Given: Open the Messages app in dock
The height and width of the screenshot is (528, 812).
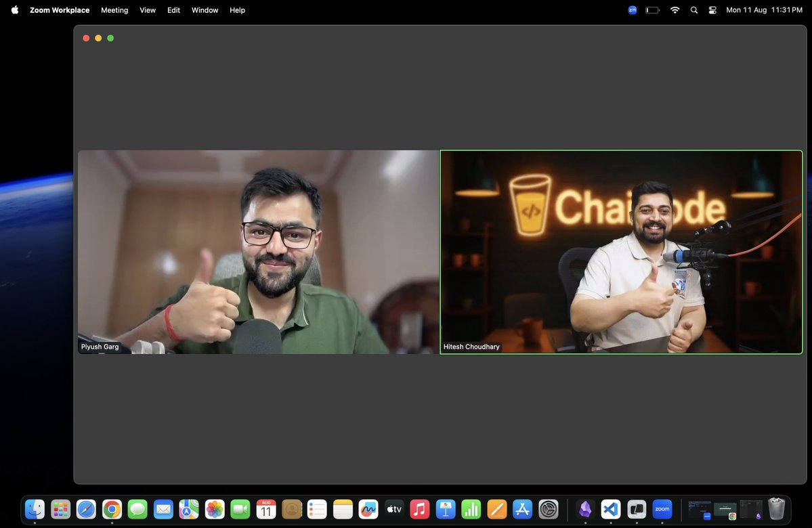Looking at the screenshot, I should click(137, 509).
